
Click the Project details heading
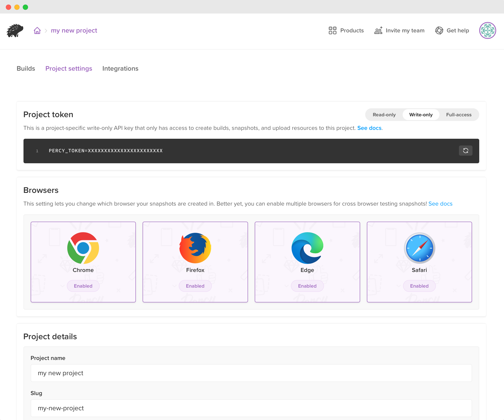click(x=50, y=336)
